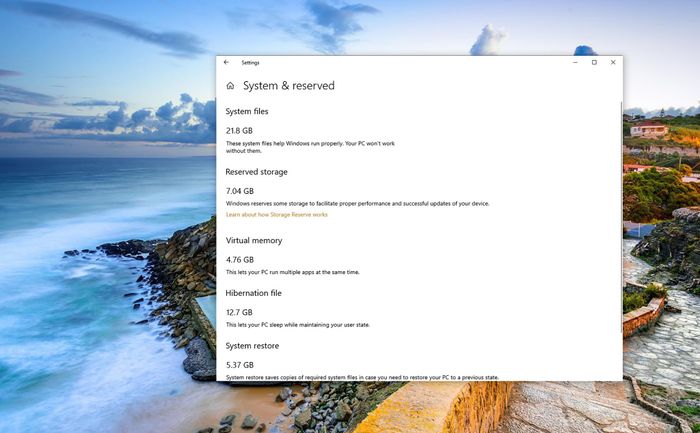The width and height of the screenshot is (700, 433).
Task: Select the 21.8 GB system files value
Action: (x=239, y=131)
